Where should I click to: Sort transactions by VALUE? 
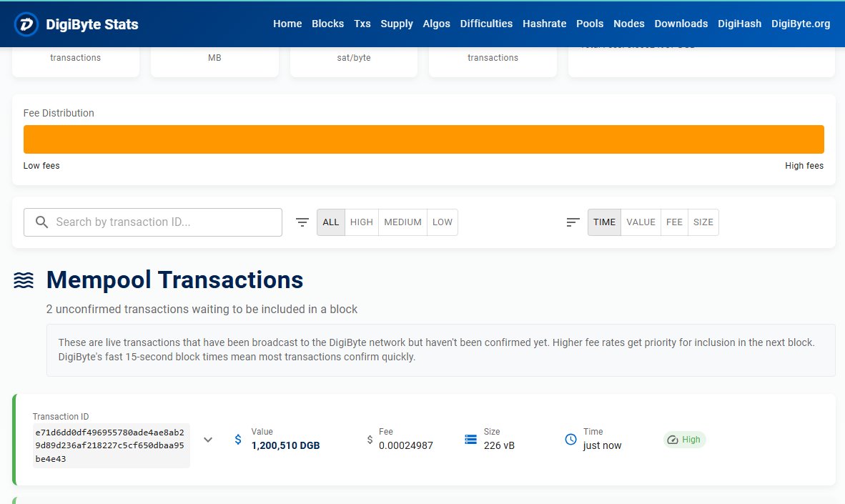[x=641, y=222]
